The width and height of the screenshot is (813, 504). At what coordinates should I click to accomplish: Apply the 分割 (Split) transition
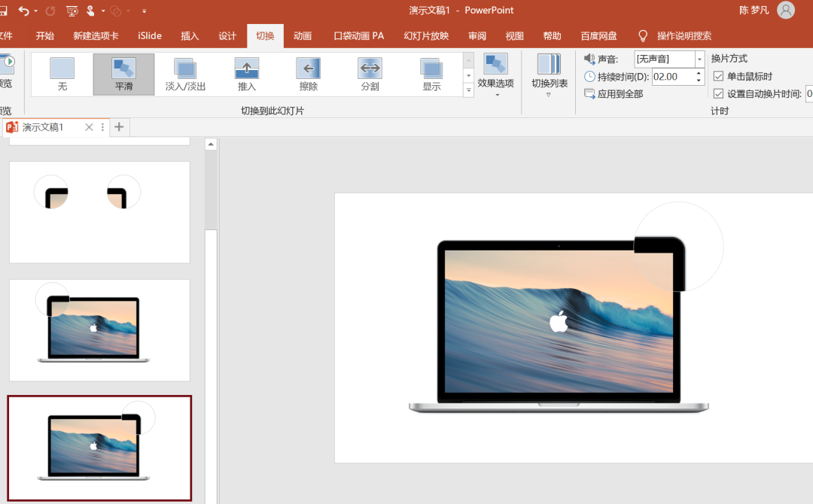[x=370, y=74]
